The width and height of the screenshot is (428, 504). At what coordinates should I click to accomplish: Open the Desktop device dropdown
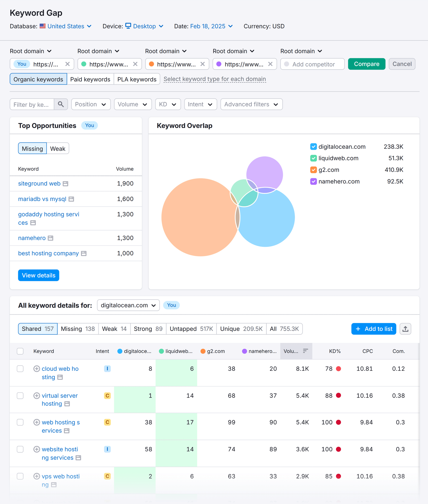(x=144, y=26)
